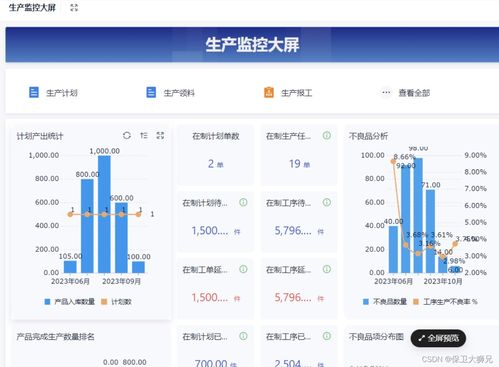
Task: Click the 查看全部 link
Action: point(414,93)
